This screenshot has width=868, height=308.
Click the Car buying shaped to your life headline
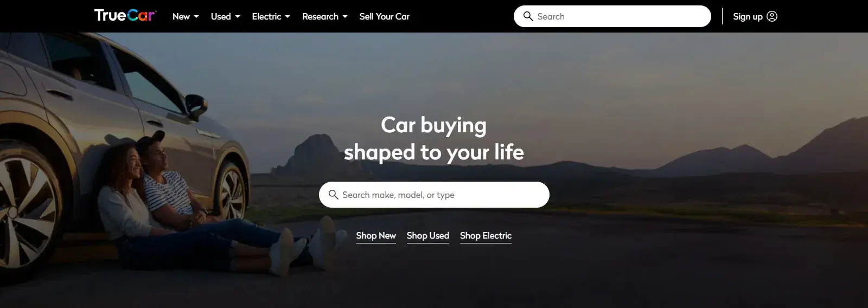tap(434, 139)
